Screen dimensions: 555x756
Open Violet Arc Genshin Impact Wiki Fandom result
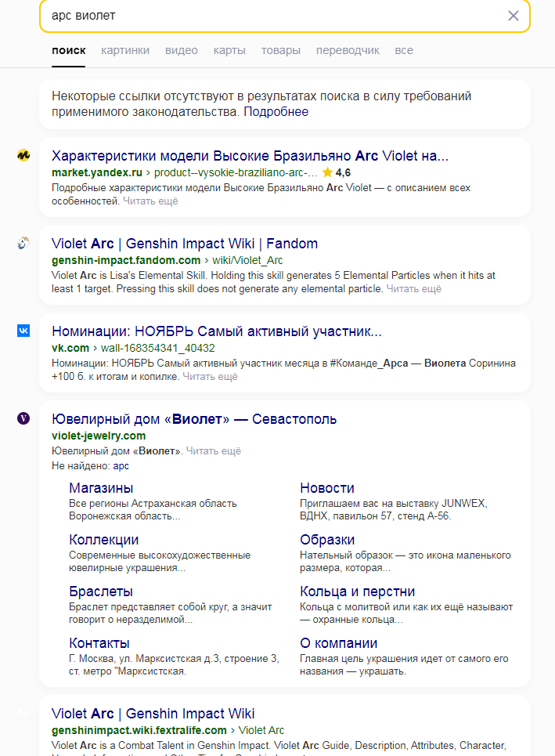pyautogui.click(x=185, y=244)
